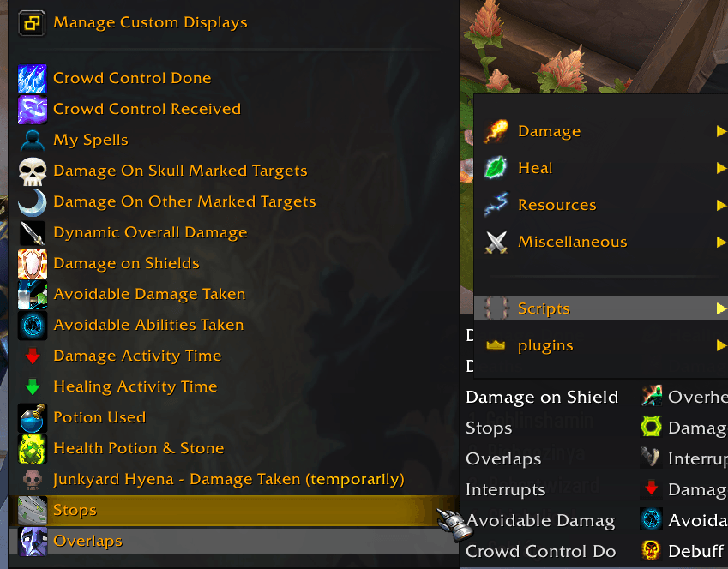
Task: Click the crossed swords Miscellaneous icon
Action: pyautogui.click(x=496, y=242)
